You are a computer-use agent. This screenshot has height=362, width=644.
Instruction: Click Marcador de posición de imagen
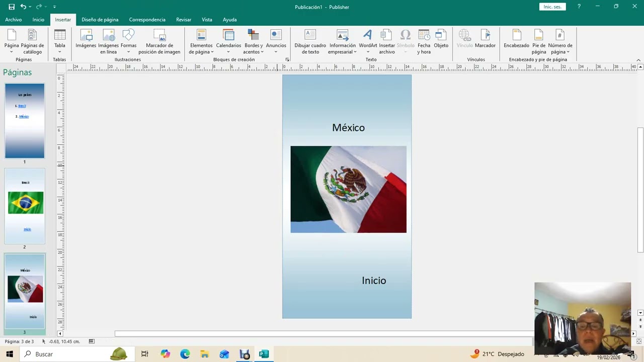click(x=159, y=41)
